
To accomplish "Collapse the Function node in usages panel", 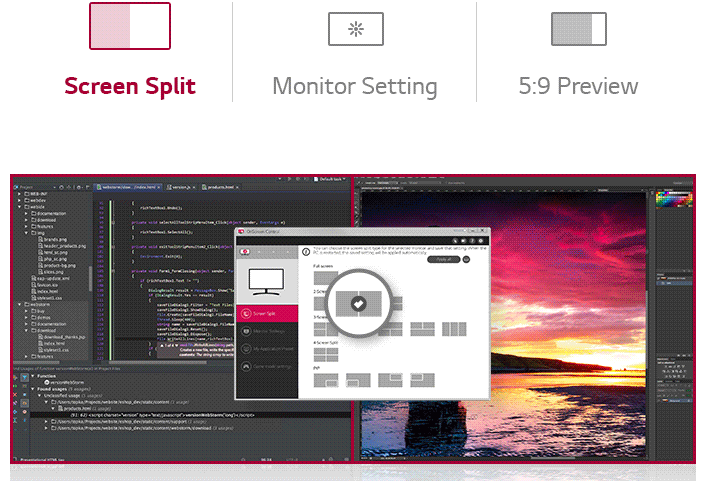I will coord(33,376).
